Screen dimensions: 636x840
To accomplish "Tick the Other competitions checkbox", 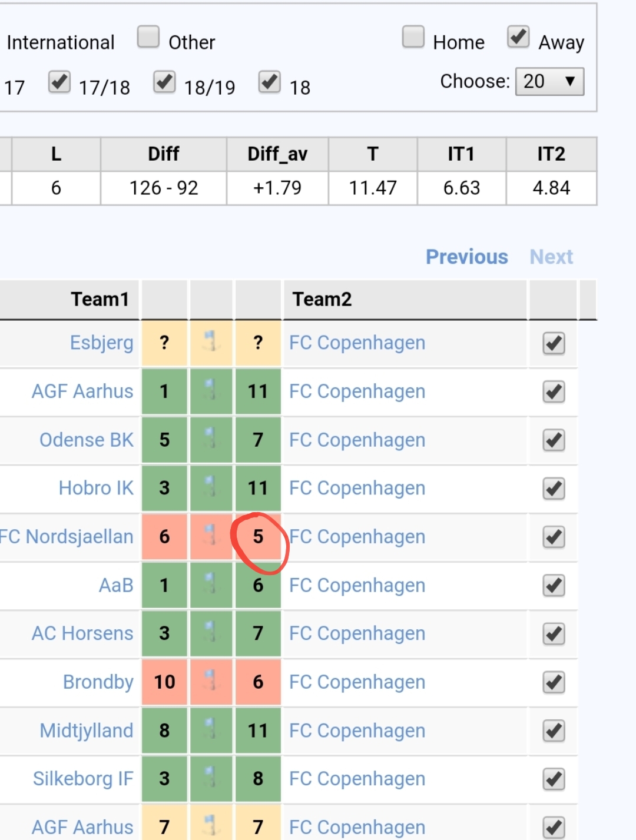I will 148,36.
